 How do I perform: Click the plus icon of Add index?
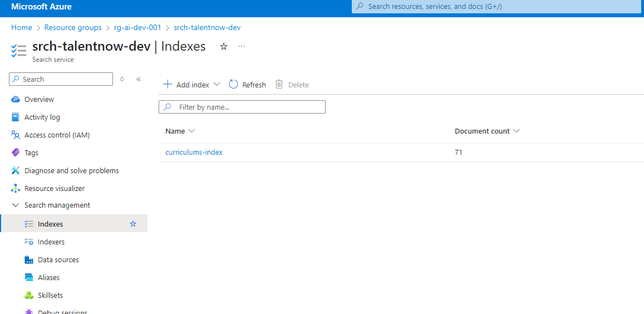coord(167,85)
